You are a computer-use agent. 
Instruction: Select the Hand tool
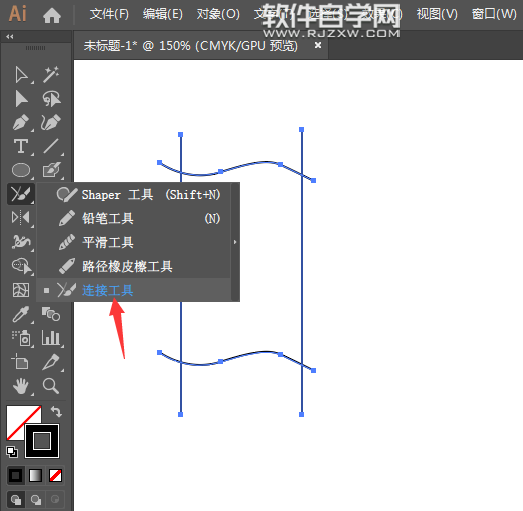pyautogui.click(x=21, y=386)
